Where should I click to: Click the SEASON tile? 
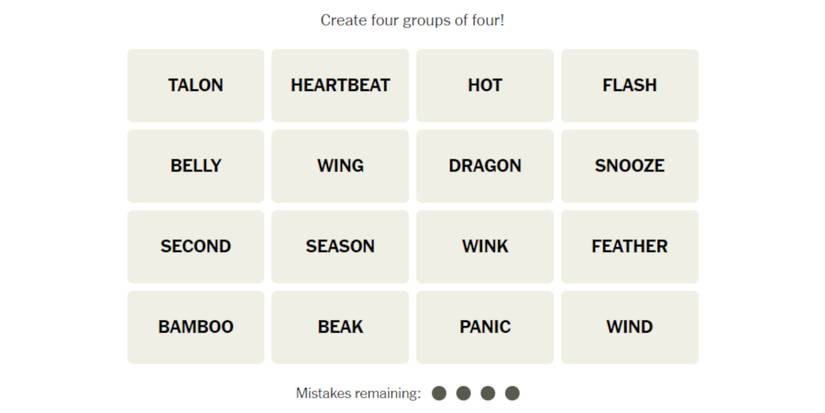click(x=340, y=246)
